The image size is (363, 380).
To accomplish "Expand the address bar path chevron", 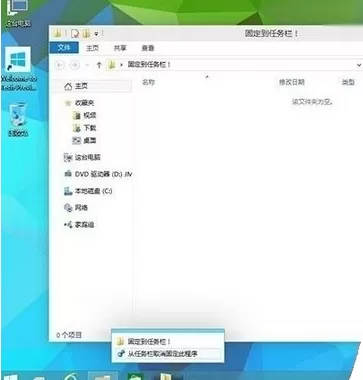I will point(121,65).
